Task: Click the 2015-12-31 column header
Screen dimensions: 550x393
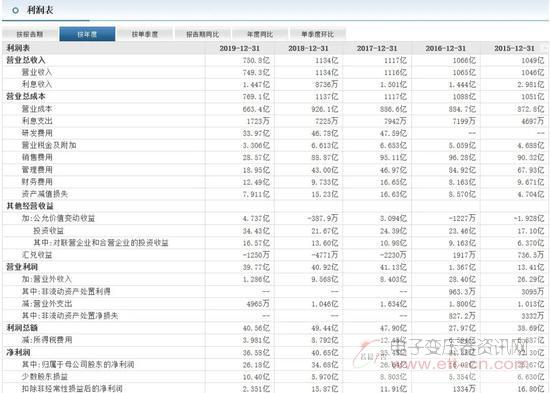Action: pos(515,48)
